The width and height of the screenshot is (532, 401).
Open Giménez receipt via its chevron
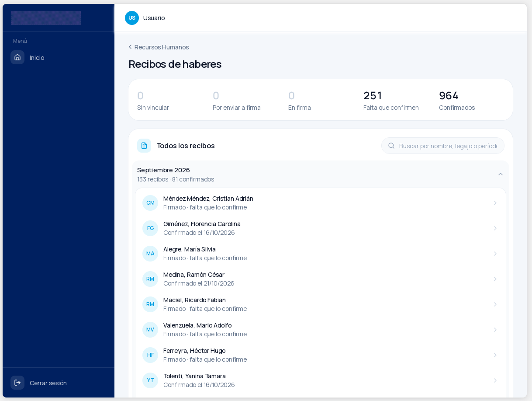click(x=495, y=228)
